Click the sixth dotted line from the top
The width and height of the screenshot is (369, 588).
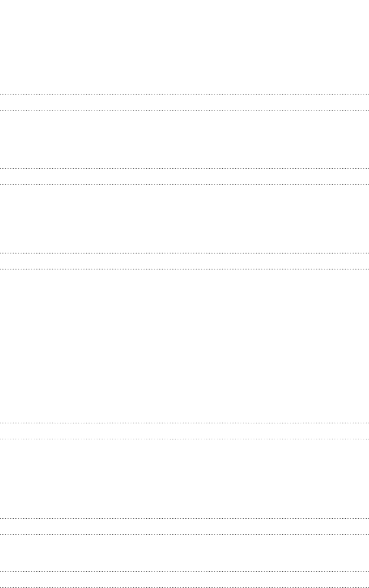184,269
